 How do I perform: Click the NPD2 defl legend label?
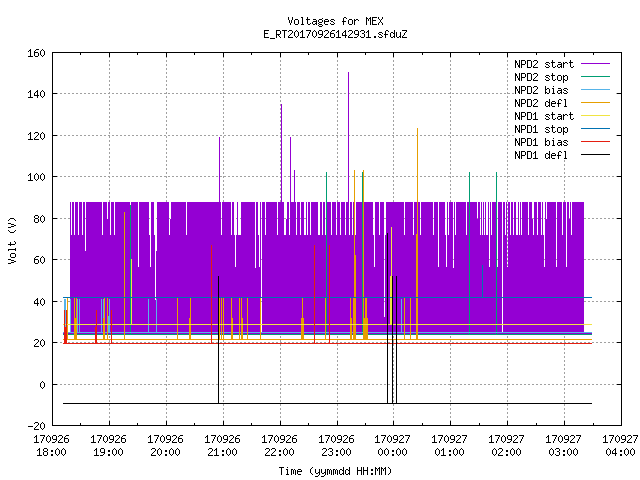click(x=541, y=103)
